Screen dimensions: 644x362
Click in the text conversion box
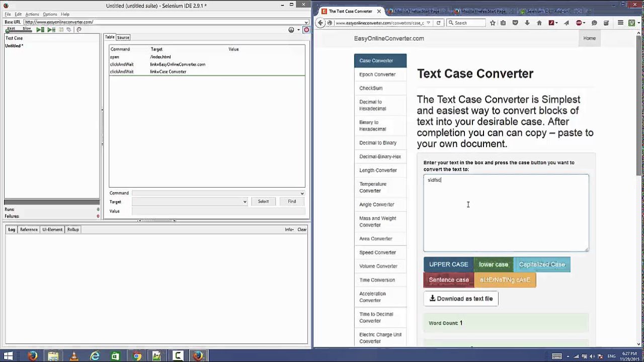pyautogui.click(x=506, y=213)
